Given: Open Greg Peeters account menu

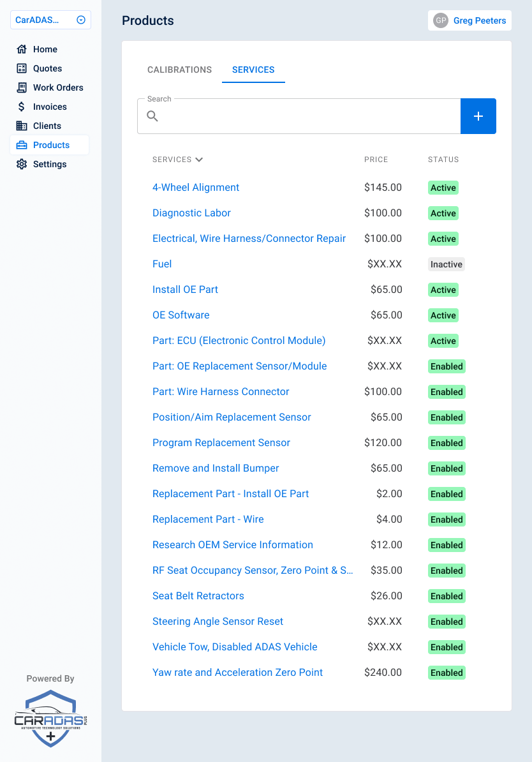Looking at the screenshot, I should tap(479, 20).
